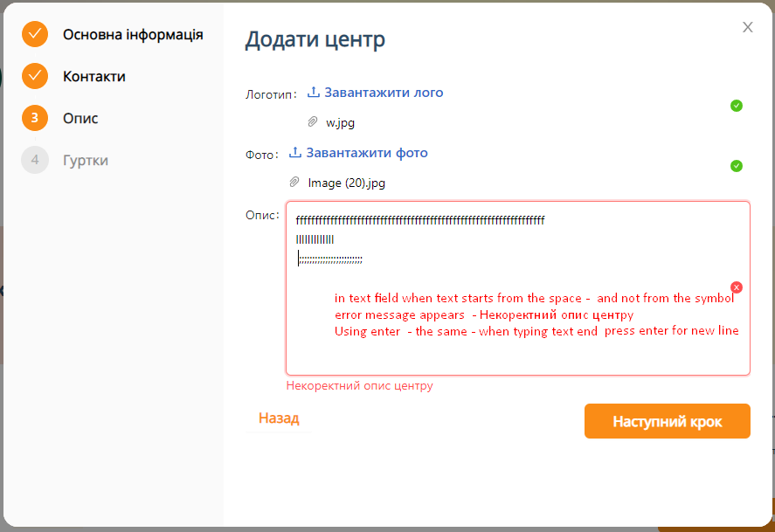Click the "Назад" link
Screen dimensions: 775x532
279,419
